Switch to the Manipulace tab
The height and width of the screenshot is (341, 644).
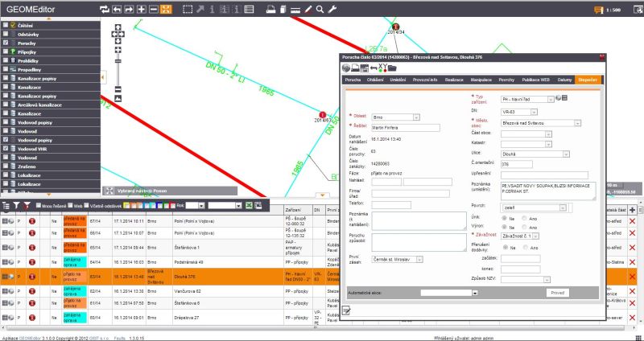[481, 80]
